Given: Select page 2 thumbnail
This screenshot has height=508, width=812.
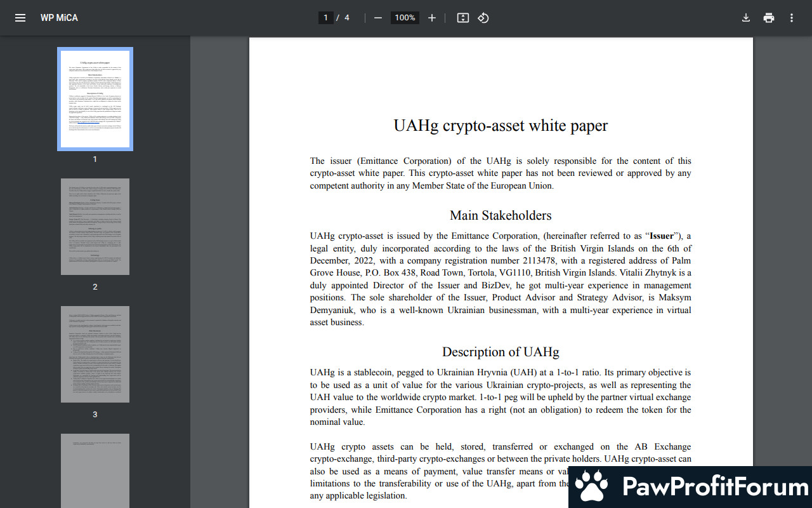Looking at the screenshot, I should 95,227.
